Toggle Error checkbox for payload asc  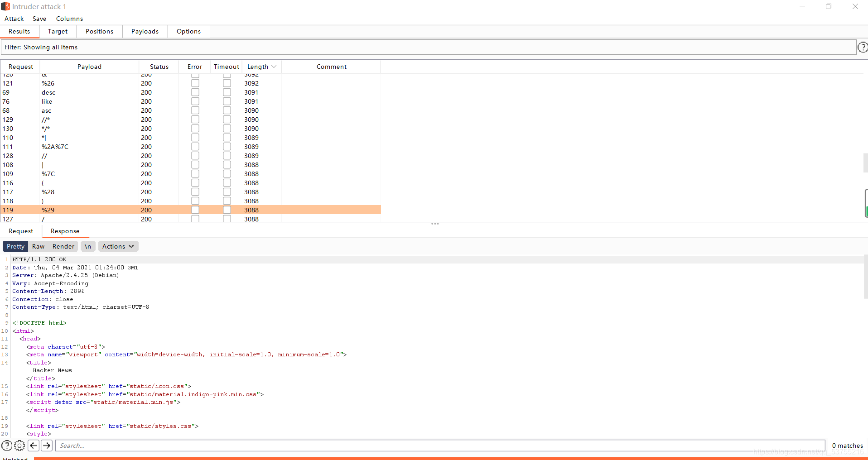tap(195, 110)
